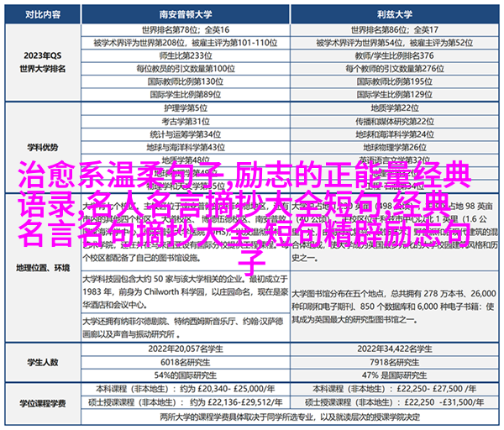The height and width of the screenshot is (430, 504).
Task: Select the 大学科技园 Chilworth paragraph
Action: click(x=186, y=291)
